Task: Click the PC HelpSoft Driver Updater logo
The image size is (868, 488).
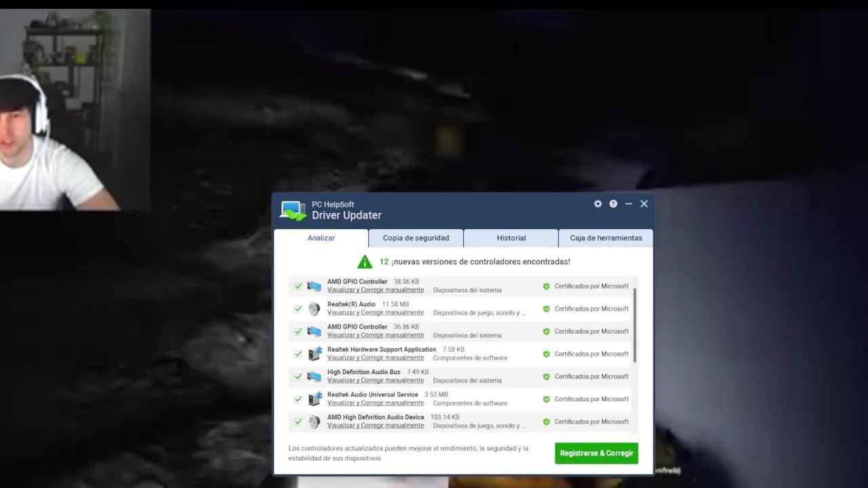Action: tap(294, 210)
